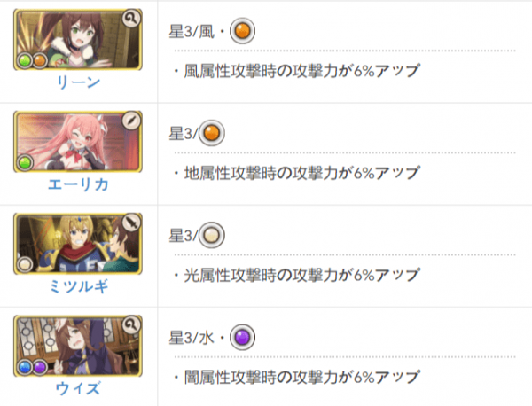
Task: Open the ウィズ character link
Action: tap(78, 388)
